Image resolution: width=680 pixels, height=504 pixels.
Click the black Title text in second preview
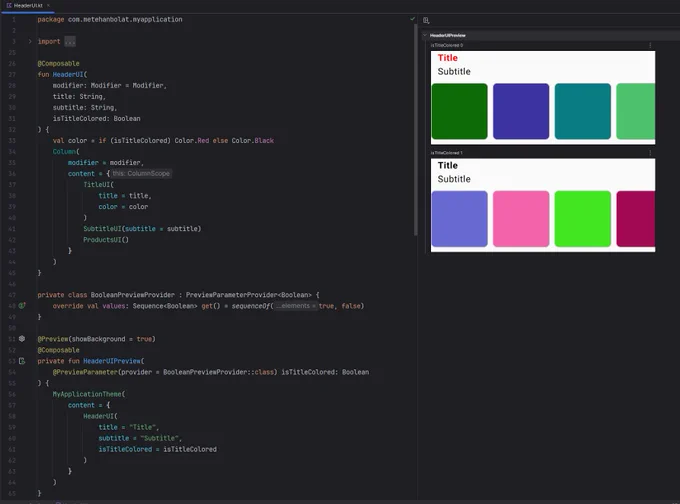(x=448, y=165)
